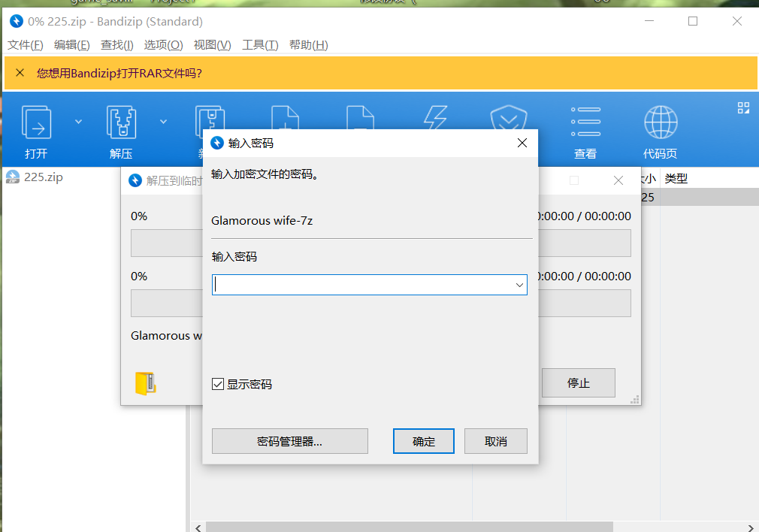The height and width of the screenshot is (532, 759).
Task: Close the password input dialog
Action: pyautogui.click(x=522, y=143)
